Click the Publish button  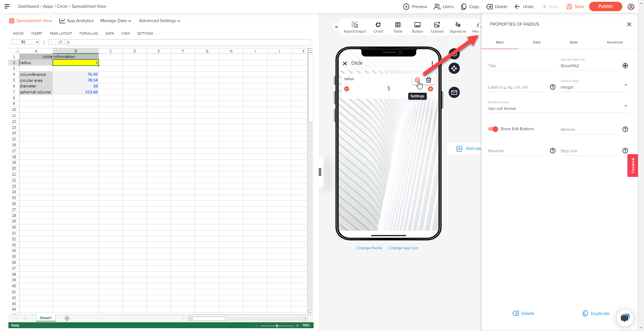[605, 6]
